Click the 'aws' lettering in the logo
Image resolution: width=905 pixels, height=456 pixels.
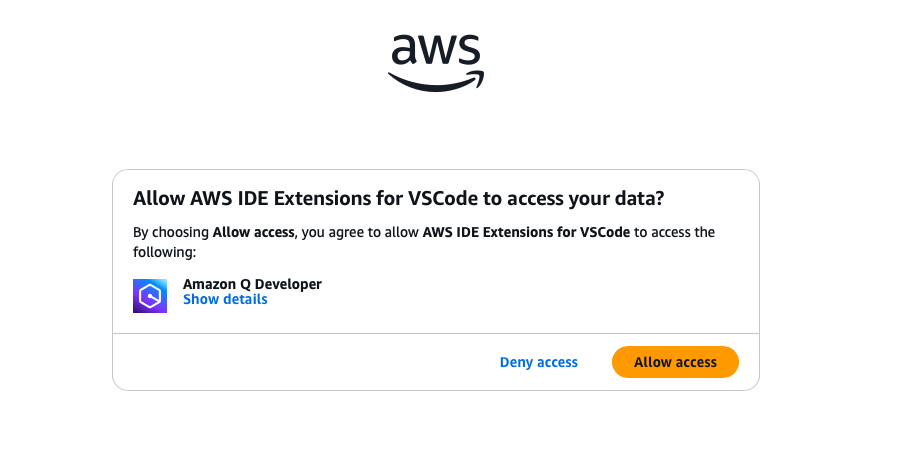click(x=436, y=51)
